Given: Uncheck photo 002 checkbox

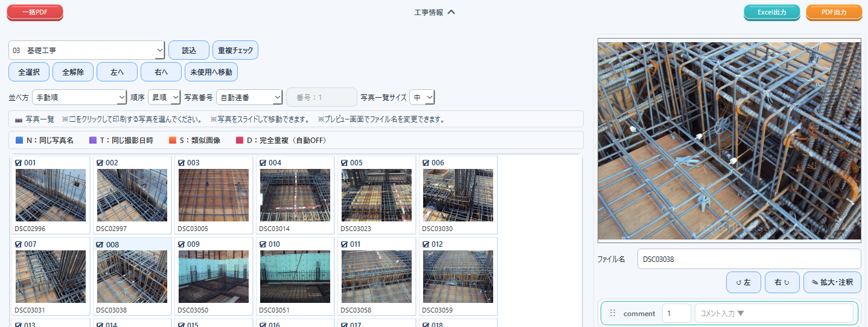Looking at the screenshot, I should coord(100,162).
